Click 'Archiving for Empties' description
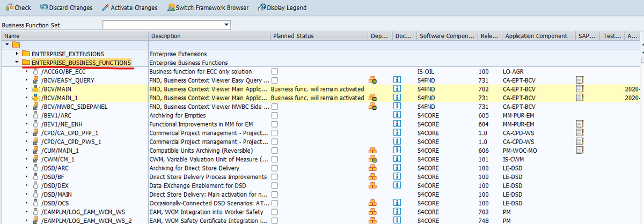The image size is (644, 224). click(x=178, y=115)
